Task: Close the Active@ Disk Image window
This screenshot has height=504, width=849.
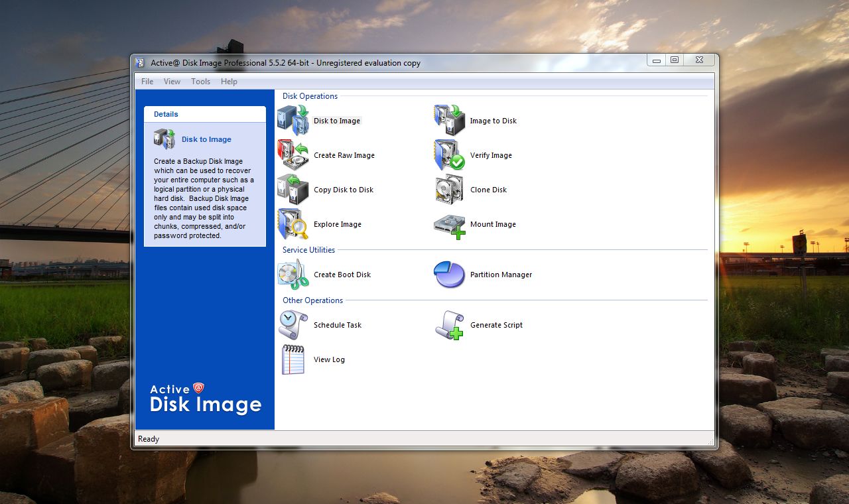Action: [699, 60]
